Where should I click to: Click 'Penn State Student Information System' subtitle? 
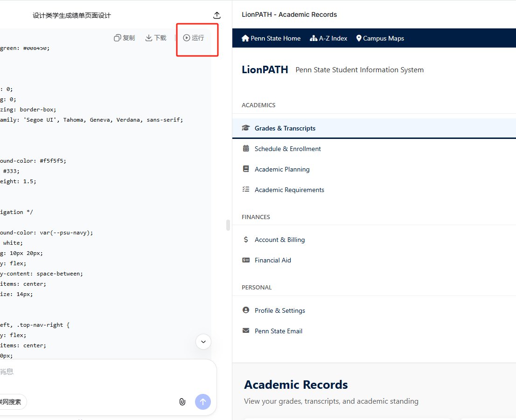click(359, 70)
